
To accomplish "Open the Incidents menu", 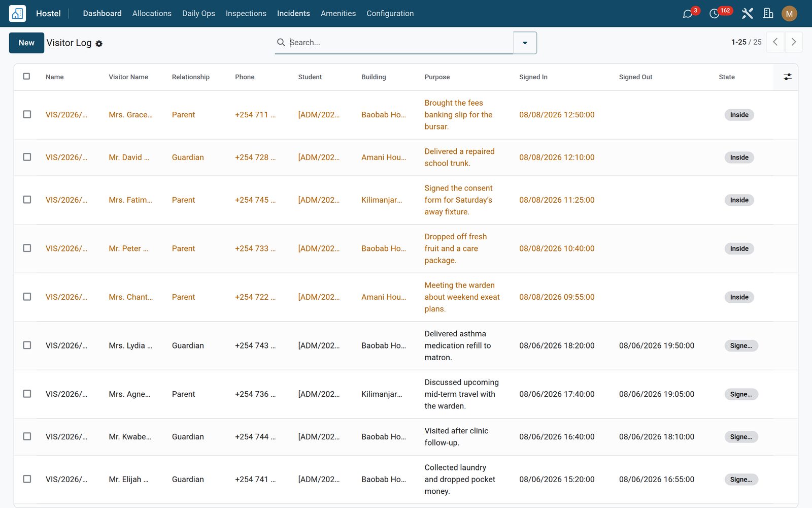I will tap(293, 14).
